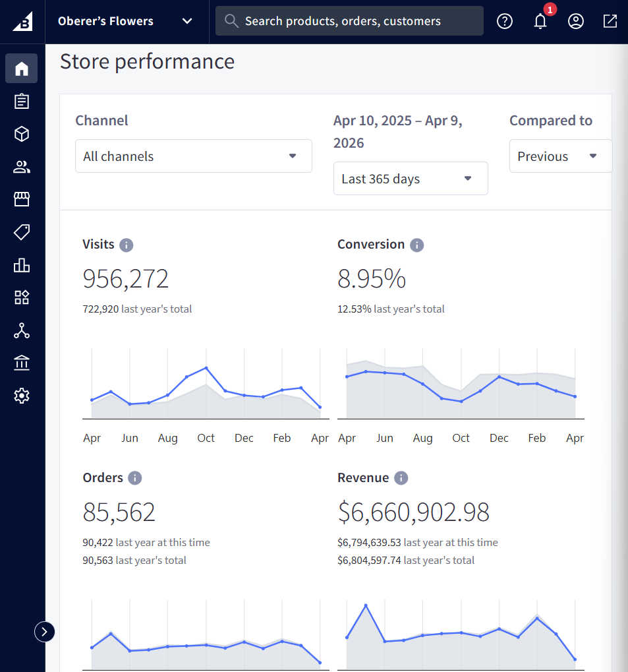Select the Orders clipboard icon in sidebar
This screenshot has height=672, width=628.
coord(21,101)
